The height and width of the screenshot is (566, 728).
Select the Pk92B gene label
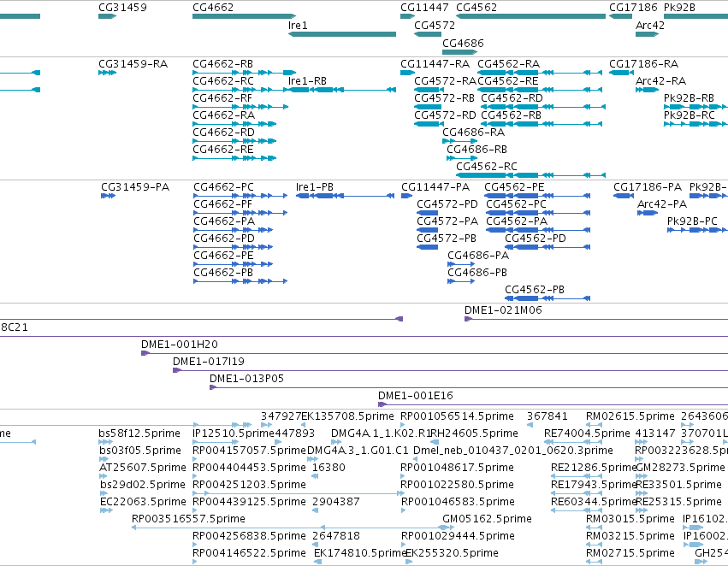tap(679, 8)
